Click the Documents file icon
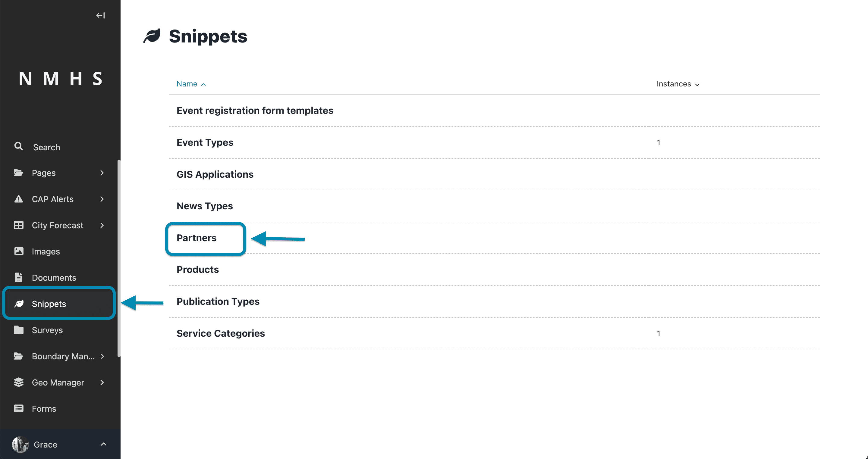The image size is (868, 459). (x=18, y=277)
